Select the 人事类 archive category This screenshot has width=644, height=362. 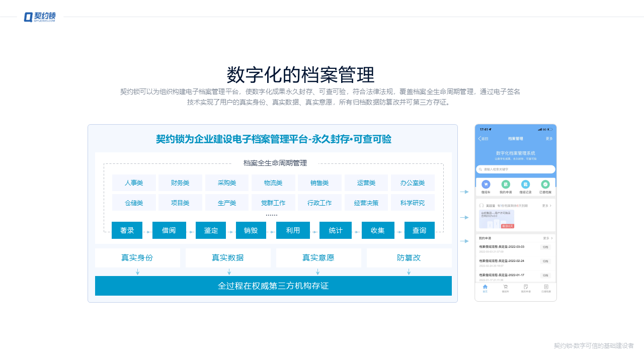(x=134, y=183)
